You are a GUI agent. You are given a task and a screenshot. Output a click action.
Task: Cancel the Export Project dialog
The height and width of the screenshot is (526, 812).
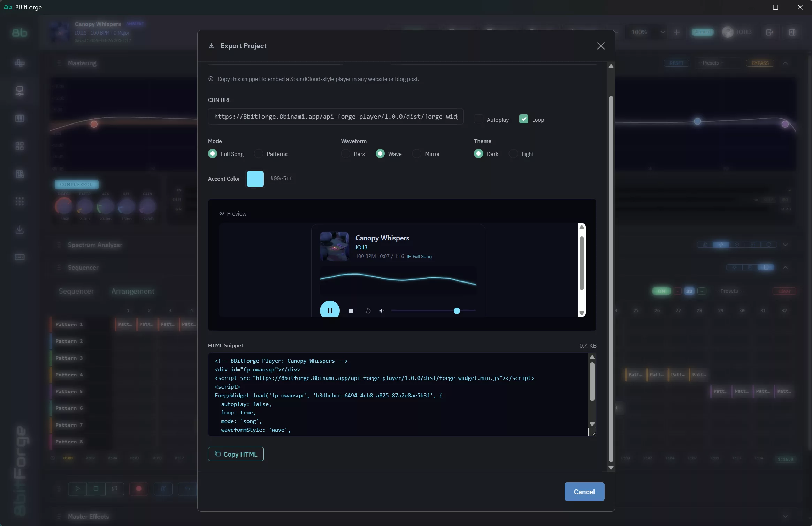tap(584, 491)
